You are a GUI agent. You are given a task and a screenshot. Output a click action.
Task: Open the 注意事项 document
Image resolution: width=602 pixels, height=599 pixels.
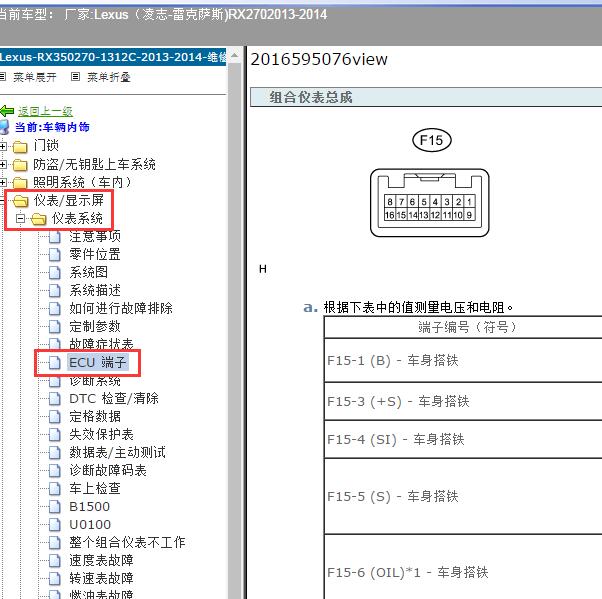[x=95, y=237]
